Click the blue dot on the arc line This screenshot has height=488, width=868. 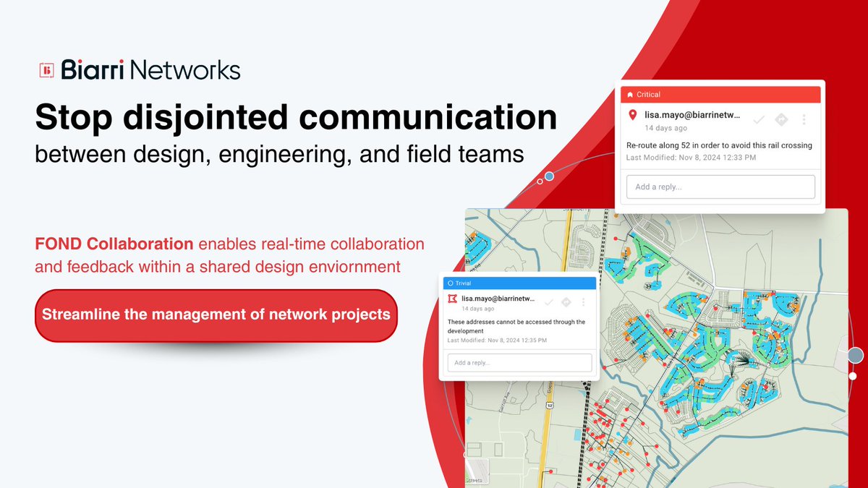click(550, 176)
